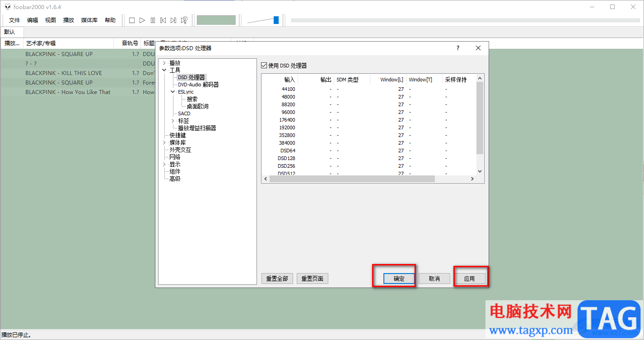This screenshot has height=340, width=644.
Task: Click the playback seek bar
Action: [466, 20]
